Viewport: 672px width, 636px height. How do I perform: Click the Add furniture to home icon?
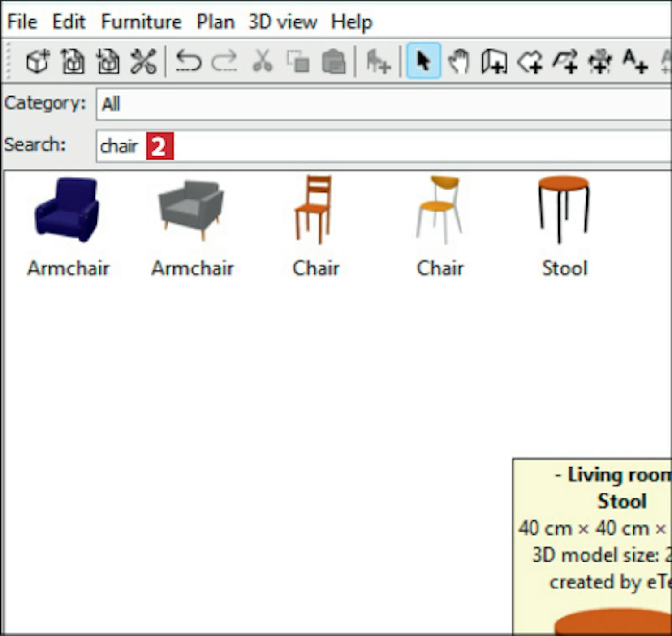pyautogui.click(x=378, y=61)
